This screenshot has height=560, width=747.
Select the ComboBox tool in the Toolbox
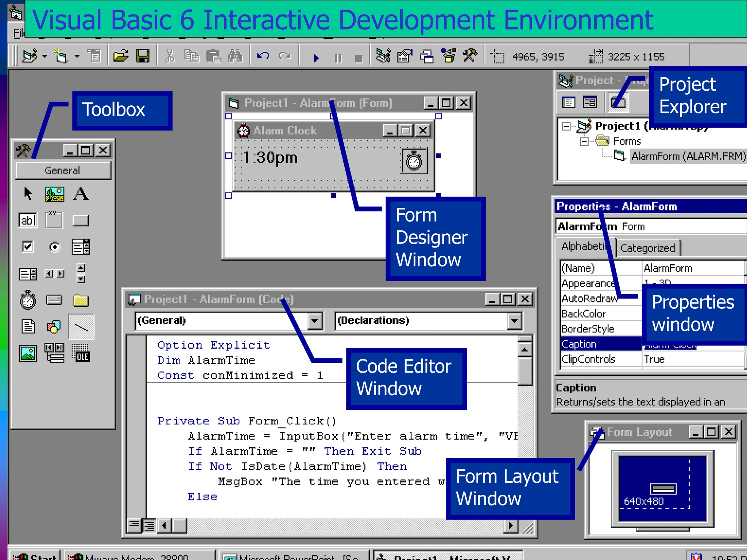click(81, 247)
